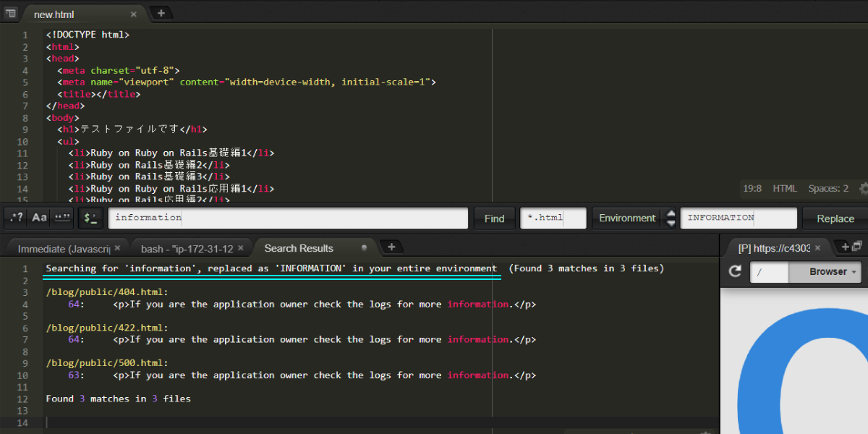The height and width of the screenshot is (434, 868).
Task: Close the new.html tab
Action: pyautogui.click(x=133, y=14)
